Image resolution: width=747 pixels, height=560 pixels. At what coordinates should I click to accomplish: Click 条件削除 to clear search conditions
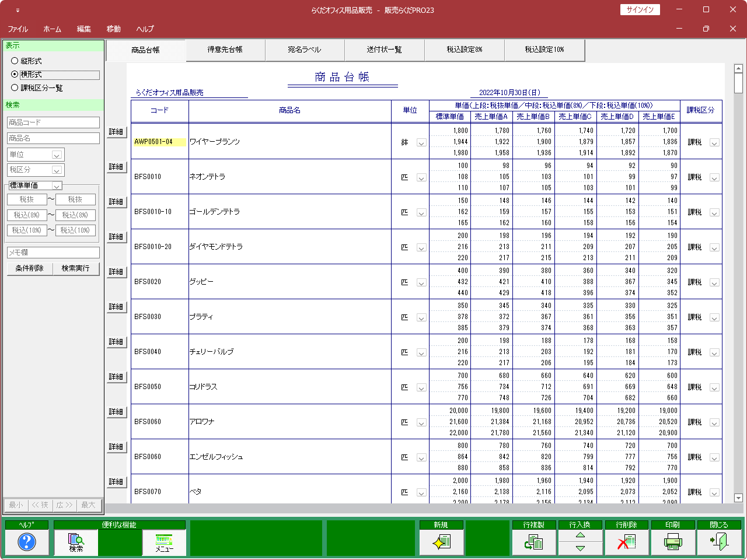30,268
